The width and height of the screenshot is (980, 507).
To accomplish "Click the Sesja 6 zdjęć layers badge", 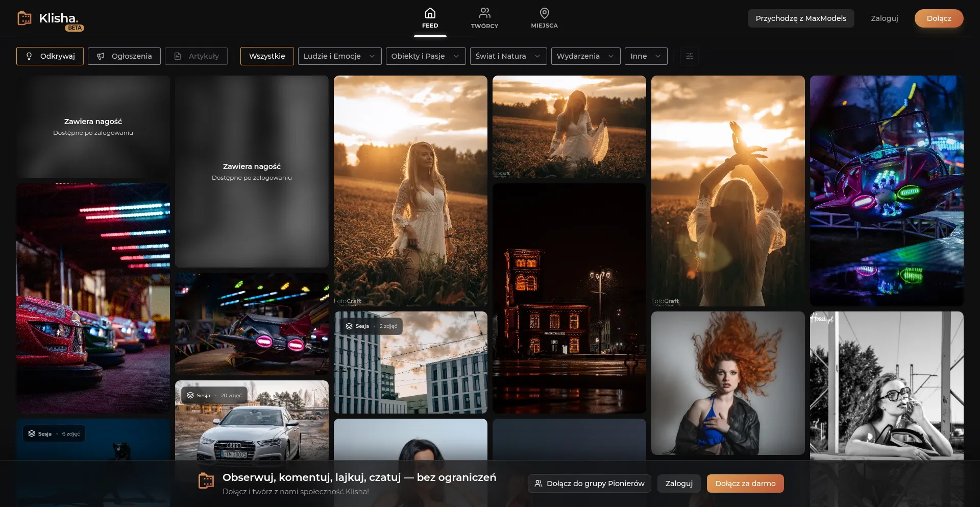I will tap(54, 433).
